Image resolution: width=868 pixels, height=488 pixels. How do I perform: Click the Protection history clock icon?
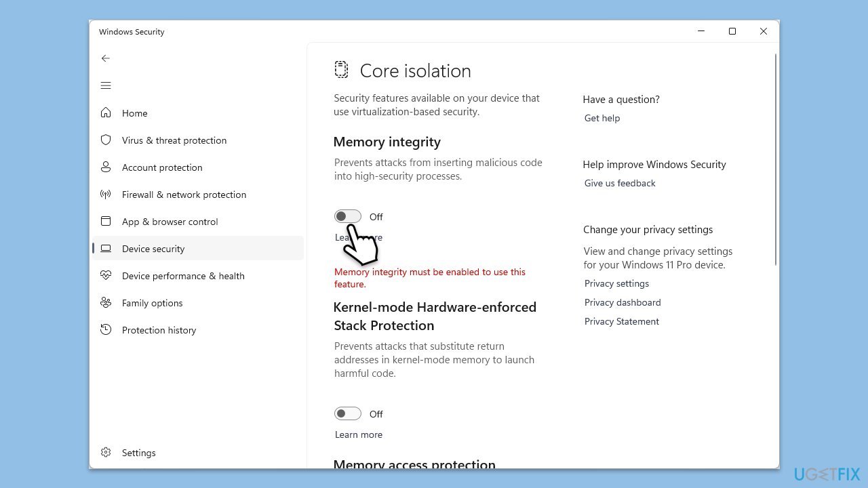(106, 330)
